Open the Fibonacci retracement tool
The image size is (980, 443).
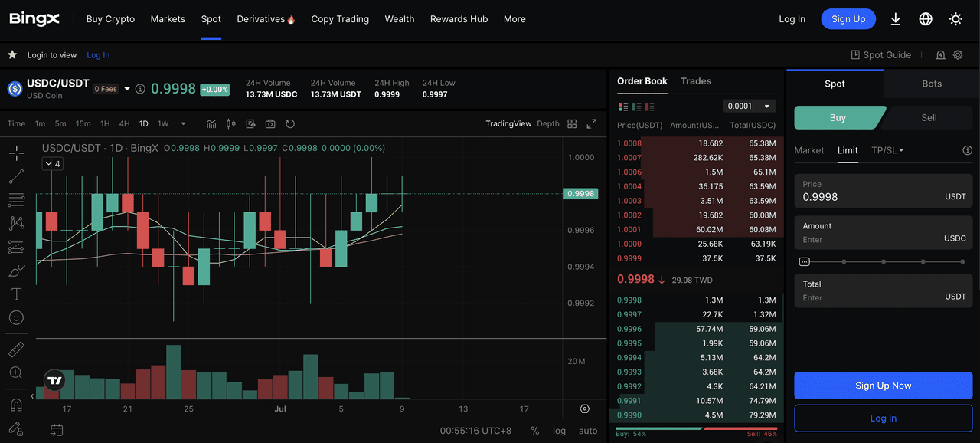click(16, 200)
